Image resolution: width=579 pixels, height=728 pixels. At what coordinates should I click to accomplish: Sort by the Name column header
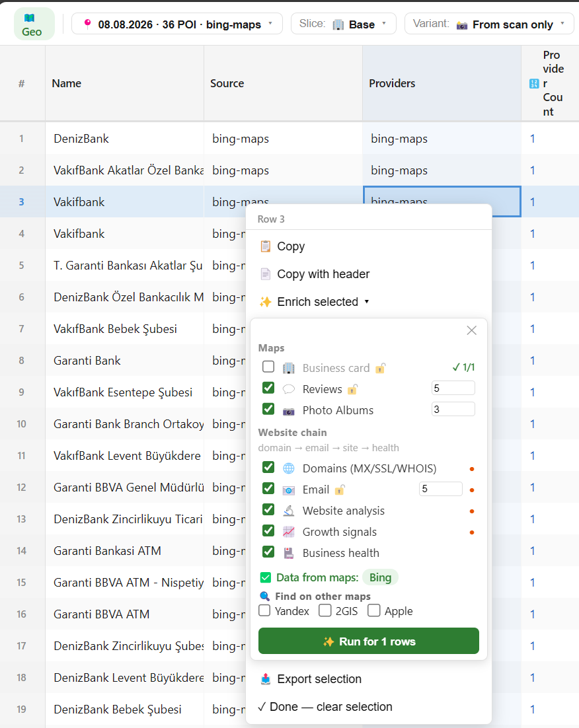click(x=124, y=84)
